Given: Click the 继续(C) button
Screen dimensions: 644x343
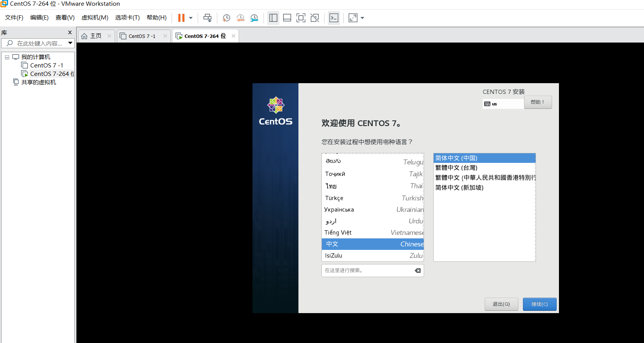Looking at the screenshot, I should 539,304.
